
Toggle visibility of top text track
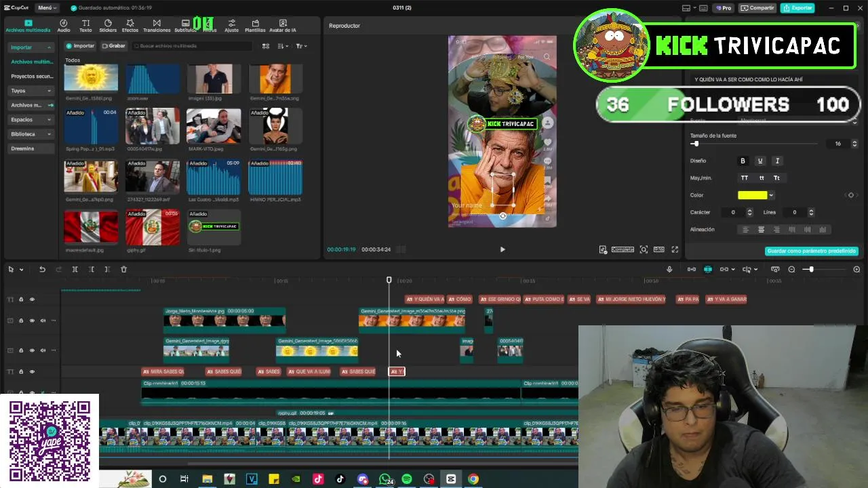point(32,299)
